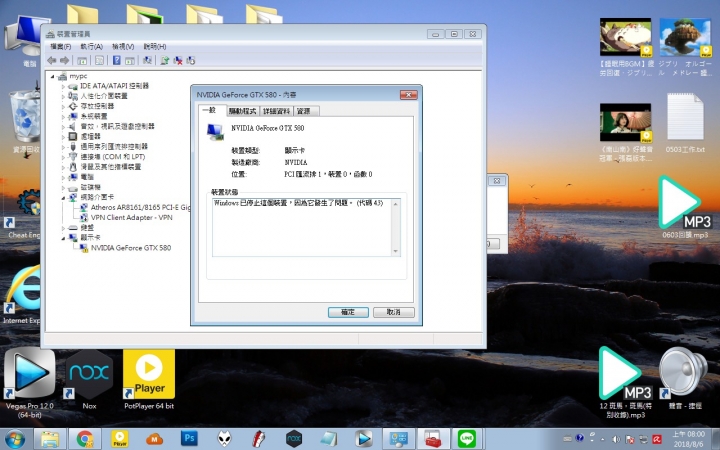Screen dimensions: 720x450
Task: Select the 0603回憶.mp3 file on desktop
Action: point(685,207)
